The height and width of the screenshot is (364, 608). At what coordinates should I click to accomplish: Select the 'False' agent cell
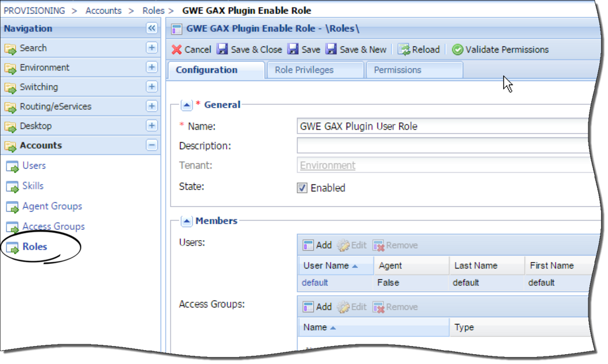coord(388,283)
